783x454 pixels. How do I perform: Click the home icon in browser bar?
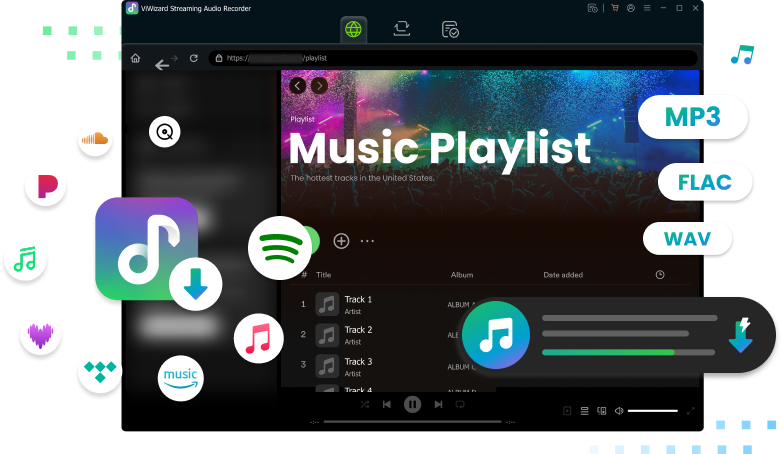tap(136, 58)
